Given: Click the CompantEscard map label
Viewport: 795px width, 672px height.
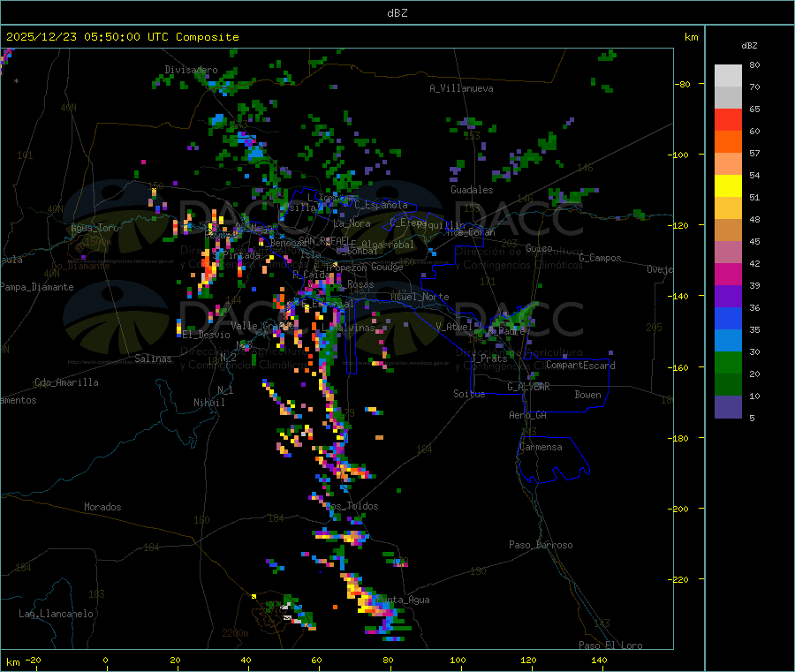Looking at the screenshot, I should [580, 366].
